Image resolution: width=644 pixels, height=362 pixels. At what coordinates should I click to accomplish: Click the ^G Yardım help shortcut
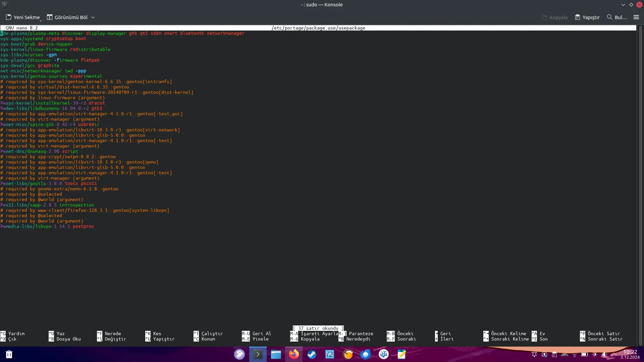click(x=12, y=334)
